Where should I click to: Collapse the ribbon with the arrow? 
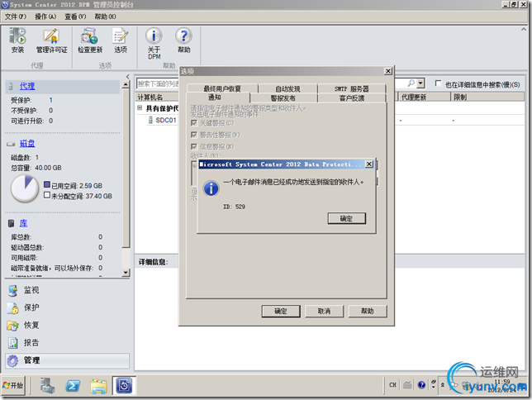coord(523,30)
